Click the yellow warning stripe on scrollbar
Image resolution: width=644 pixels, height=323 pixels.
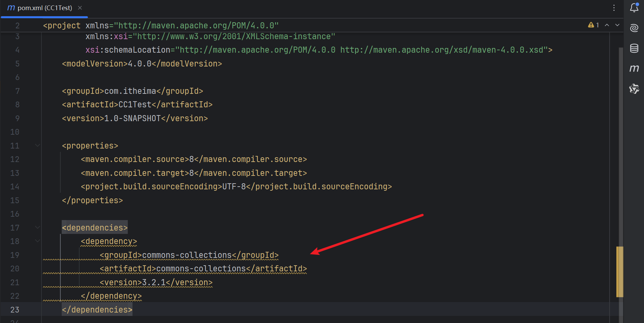pos(619,272)
